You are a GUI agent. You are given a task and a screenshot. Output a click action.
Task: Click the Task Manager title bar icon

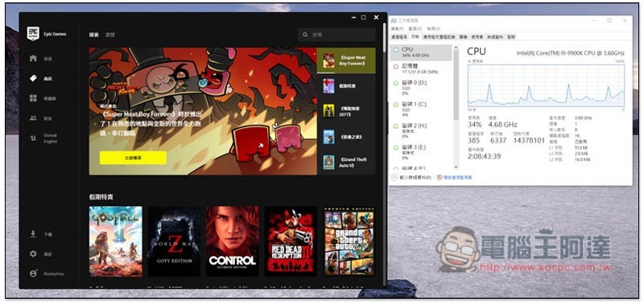tap(394, 20)
